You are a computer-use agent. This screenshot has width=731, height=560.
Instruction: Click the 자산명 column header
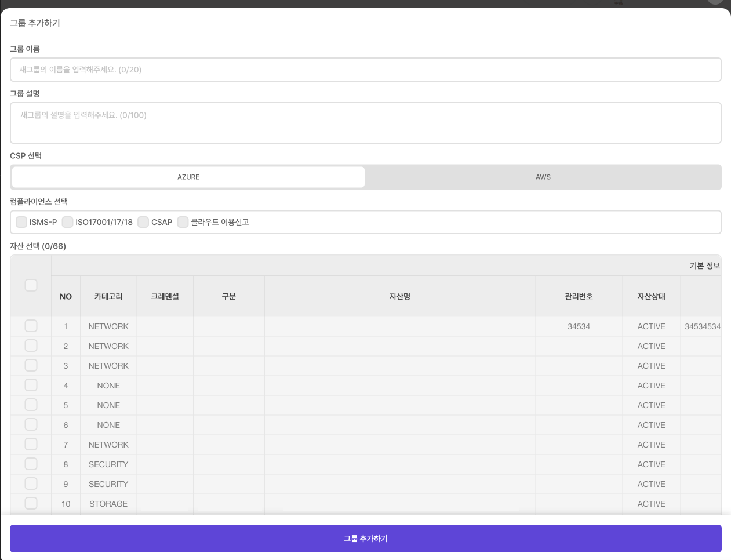coord(400,296)
